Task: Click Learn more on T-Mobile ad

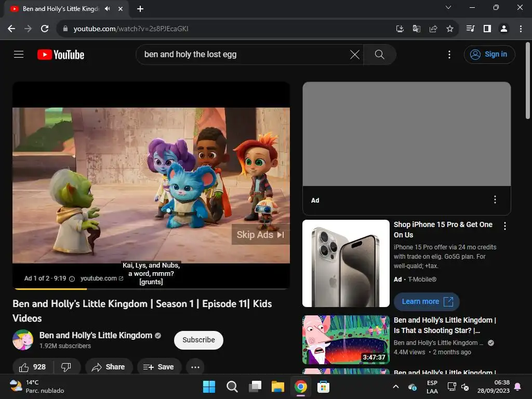Action: 427,301
